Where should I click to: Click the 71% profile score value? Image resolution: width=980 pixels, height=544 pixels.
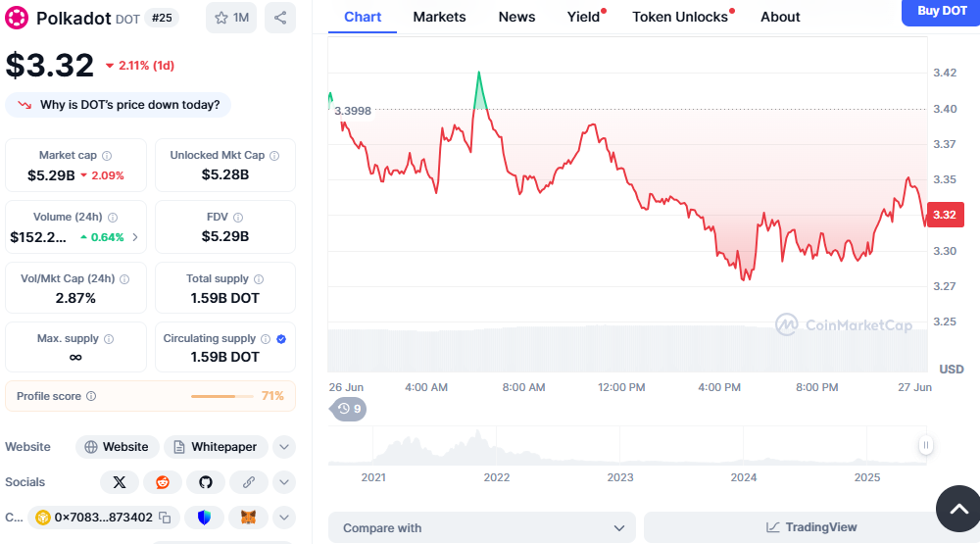pyautogui.click(x=272, y=396)
